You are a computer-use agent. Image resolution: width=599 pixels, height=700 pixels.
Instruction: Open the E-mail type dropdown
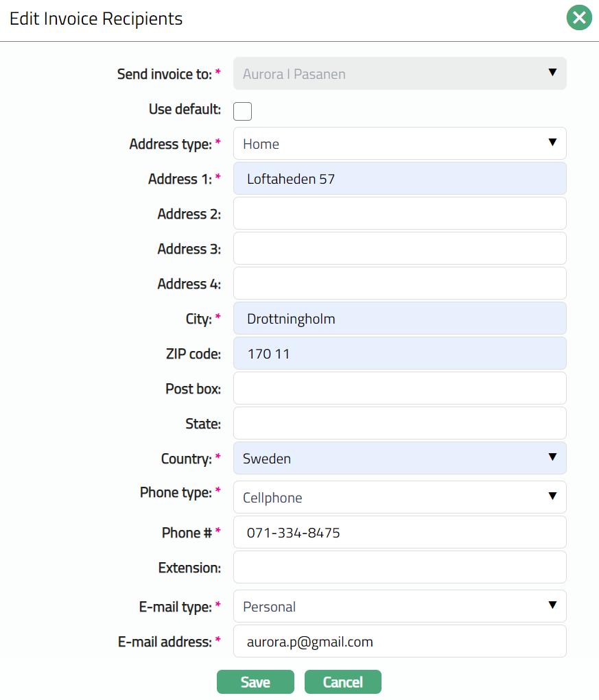399,607
